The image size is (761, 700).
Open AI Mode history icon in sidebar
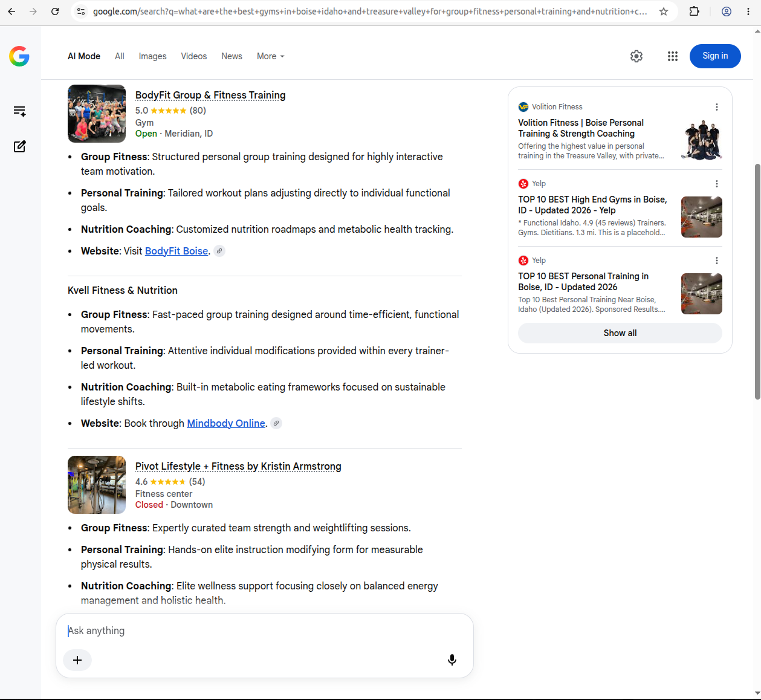tap(19, 111)
